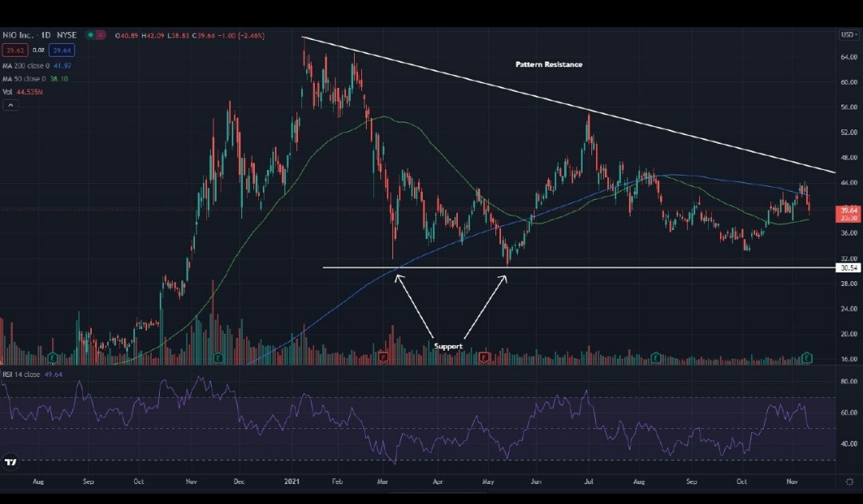
Task: Click the green market status dot
Action: click(90, 35)
